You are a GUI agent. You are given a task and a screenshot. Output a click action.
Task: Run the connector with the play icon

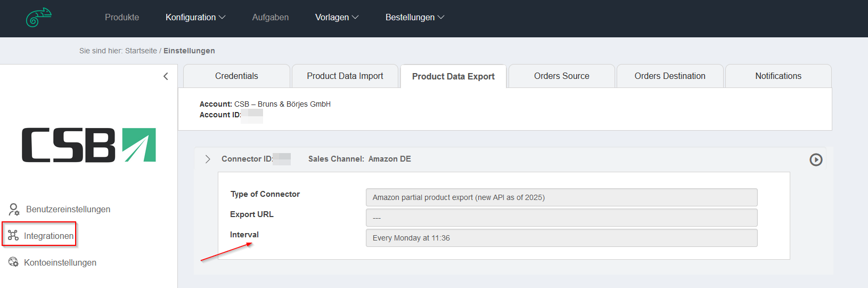(816, 159)
